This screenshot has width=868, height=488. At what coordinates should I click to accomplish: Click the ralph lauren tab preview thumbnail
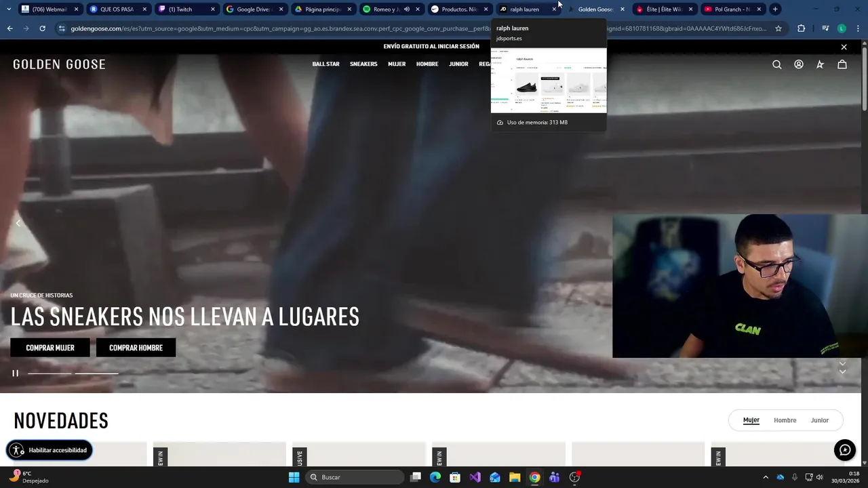click(549, 80)
